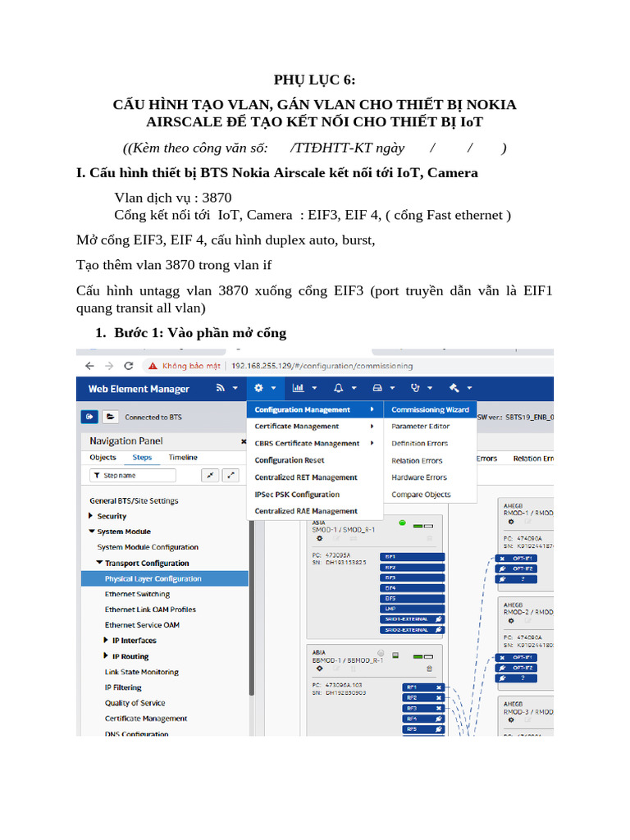Screen dimensions: 630x840
Task: Open the hardware drive toolbar menu icon
Action: tap(377, 388)
